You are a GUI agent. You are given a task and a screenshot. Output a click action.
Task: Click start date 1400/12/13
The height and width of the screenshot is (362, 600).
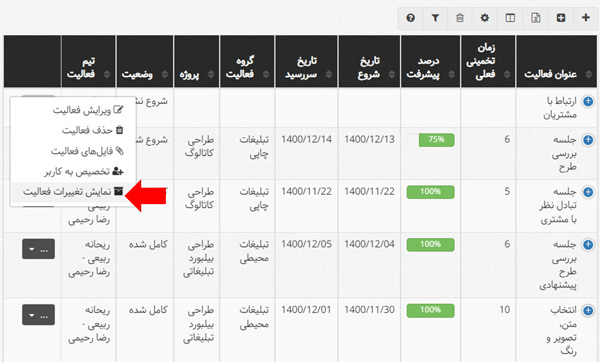tap(369, 139)
